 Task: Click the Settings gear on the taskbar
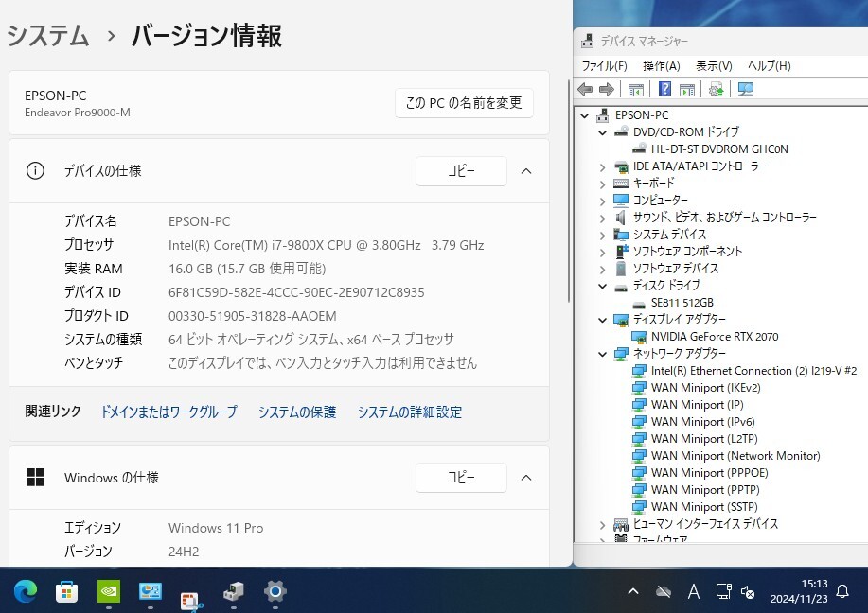click(x=275, y=591)
